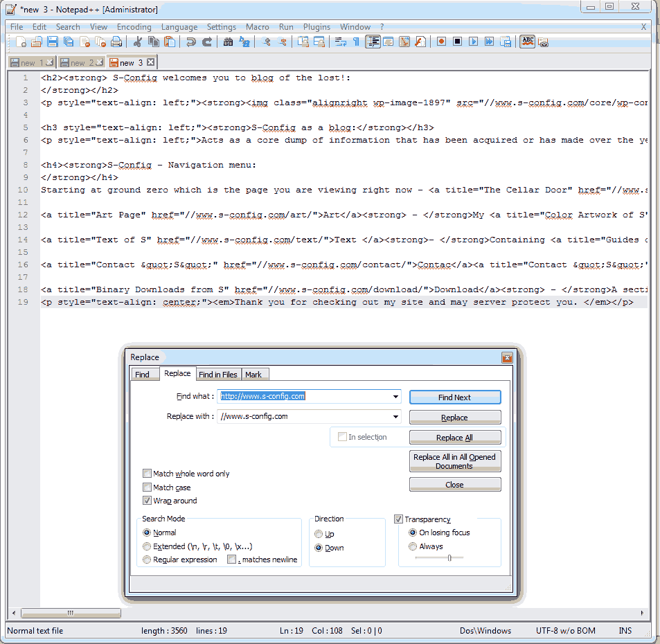Select Normal search mode
660x644 pixels.
tap(147, 533)
